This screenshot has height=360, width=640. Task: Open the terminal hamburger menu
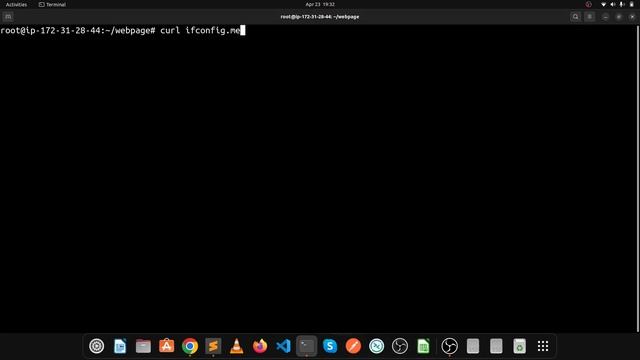click(590, 17)
